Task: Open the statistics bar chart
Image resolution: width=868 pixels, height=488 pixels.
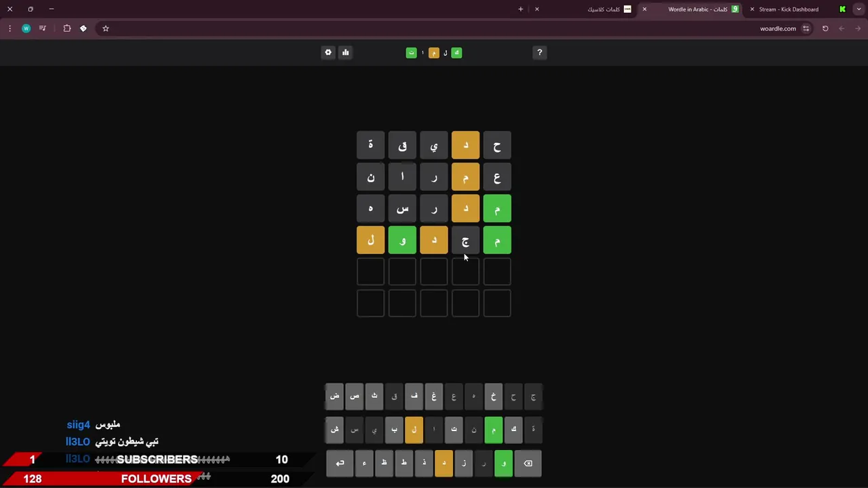Action: pos(345,52)
